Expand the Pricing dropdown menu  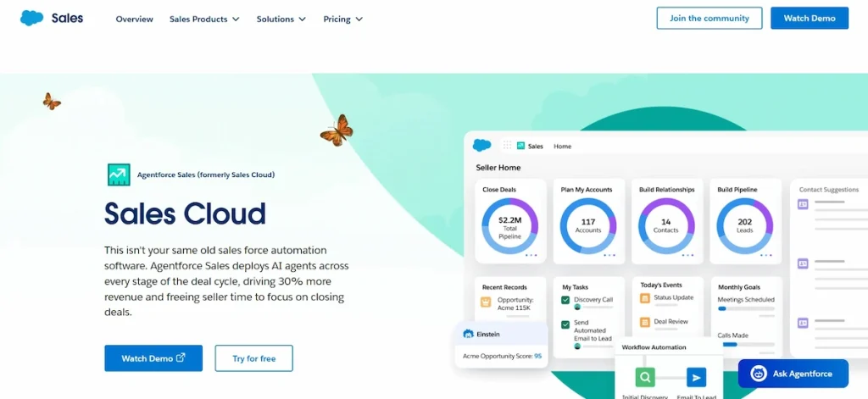[x=343, y=19]
